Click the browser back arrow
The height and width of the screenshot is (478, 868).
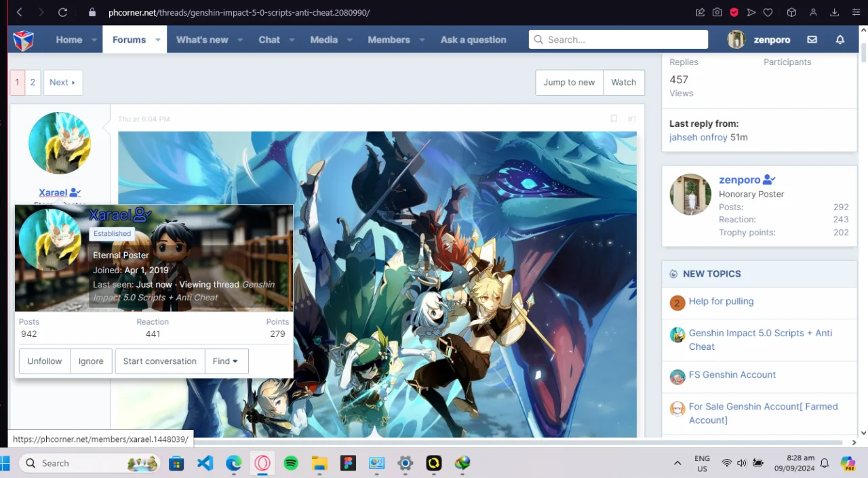19,12
